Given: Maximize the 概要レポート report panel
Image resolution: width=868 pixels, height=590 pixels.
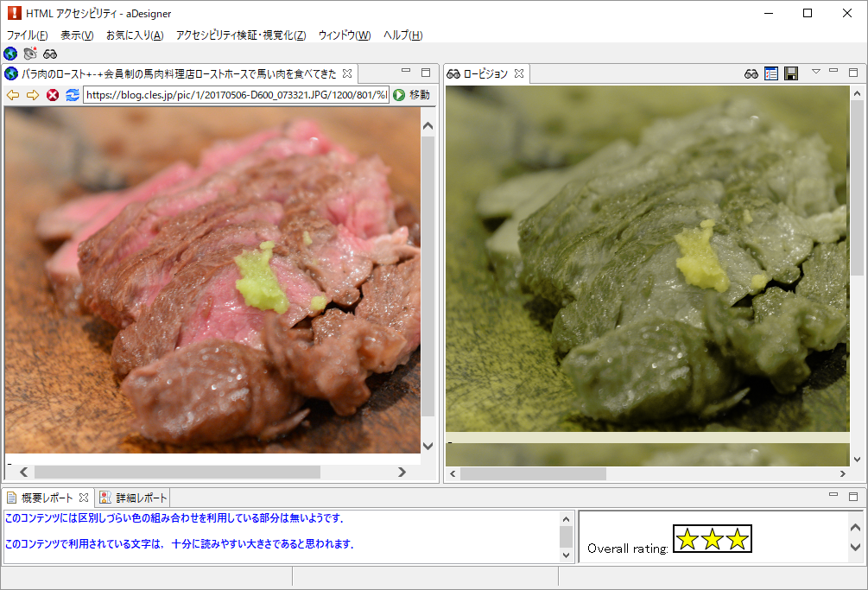Looking at the screenshot, I should click(x=853, y=496).
